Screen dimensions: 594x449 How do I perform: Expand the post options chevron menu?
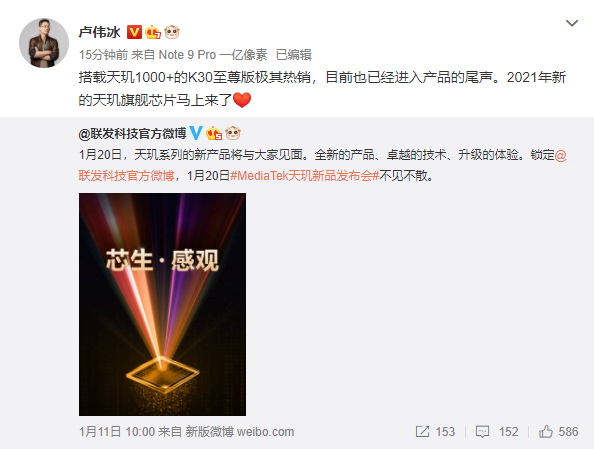[x=572, y=23]
